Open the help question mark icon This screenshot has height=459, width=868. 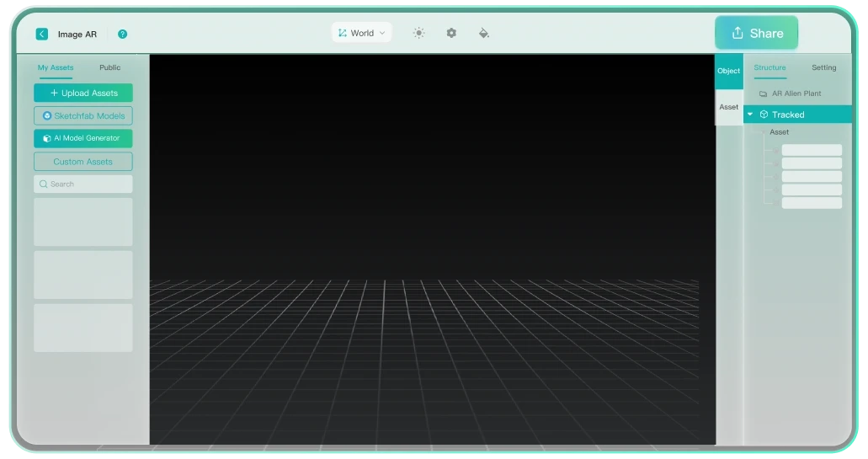[122, 34]
